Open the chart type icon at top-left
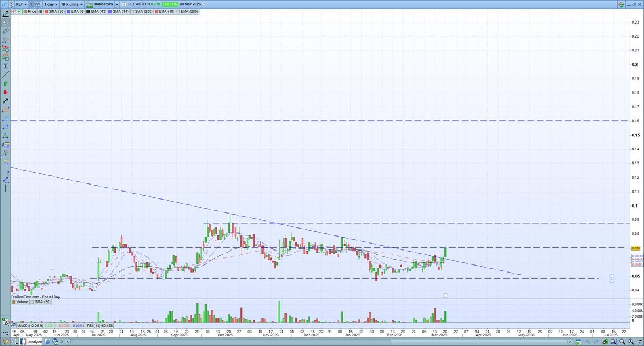 [4, 4]
